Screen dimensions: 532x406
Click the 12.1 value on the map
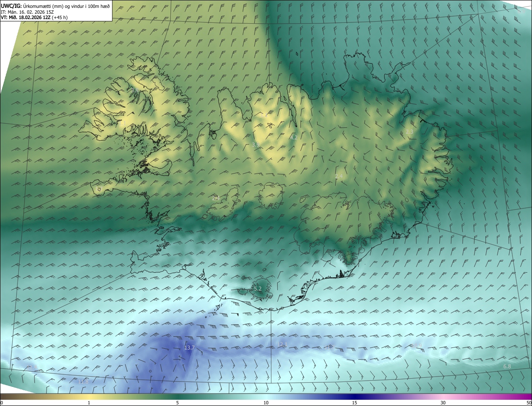pyautogui.click(x=283, y=344)
